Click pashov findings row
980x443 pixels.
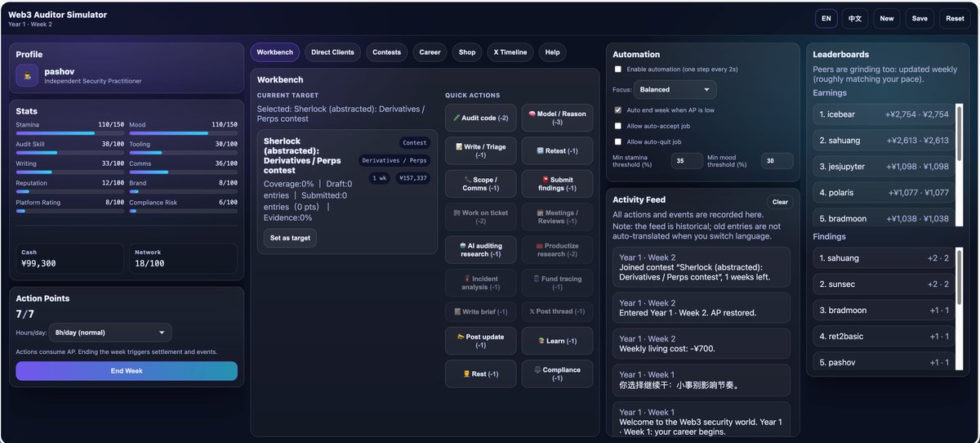(884, 361)
